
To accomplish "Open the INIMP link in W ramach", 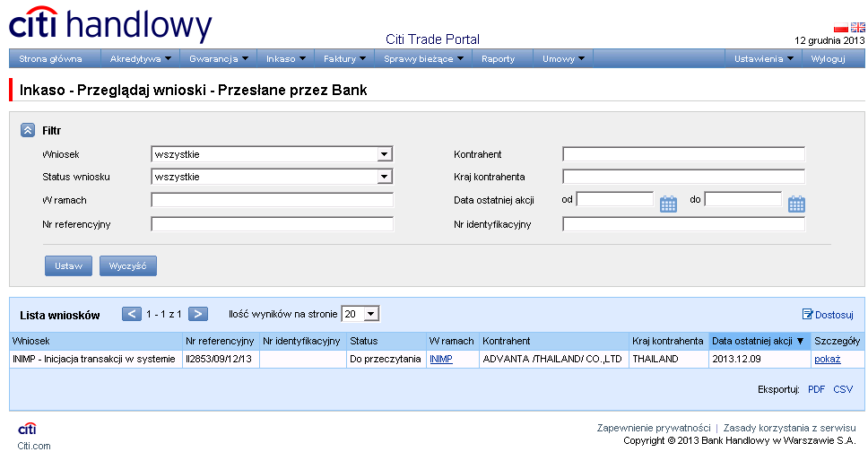I will click(x=441, y=359).
